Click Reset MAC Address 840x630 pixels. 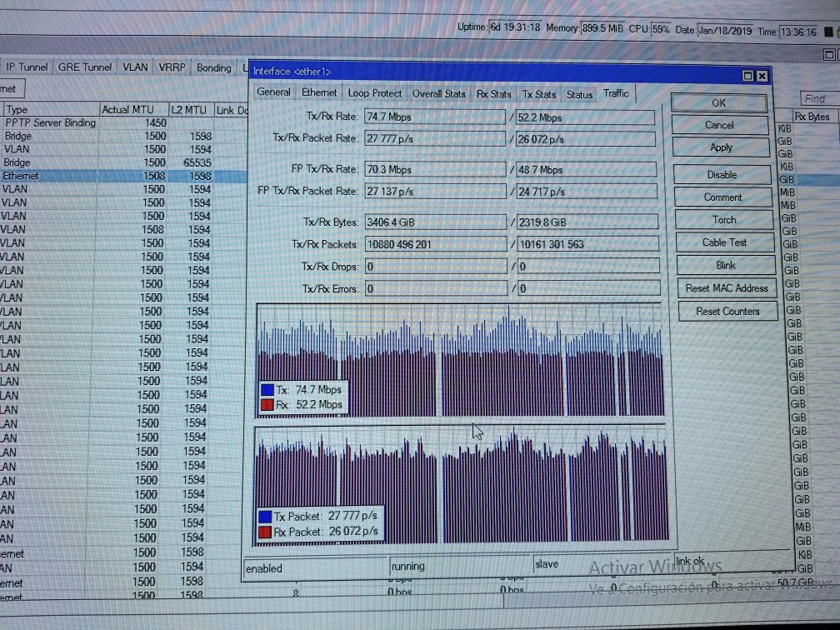pos(727,288)
